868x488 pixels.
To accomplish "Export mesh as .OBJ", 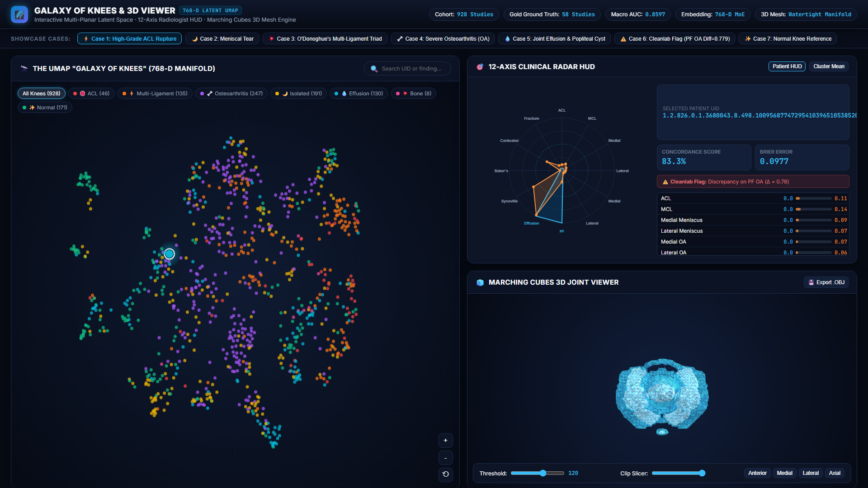I will click(x=826, y=282).
